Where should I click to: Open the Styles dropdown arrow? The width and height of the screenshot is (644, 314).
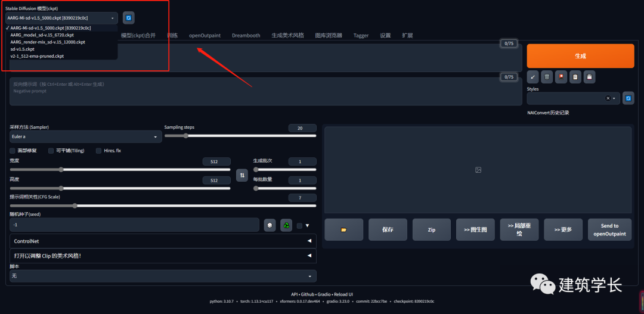614,98
